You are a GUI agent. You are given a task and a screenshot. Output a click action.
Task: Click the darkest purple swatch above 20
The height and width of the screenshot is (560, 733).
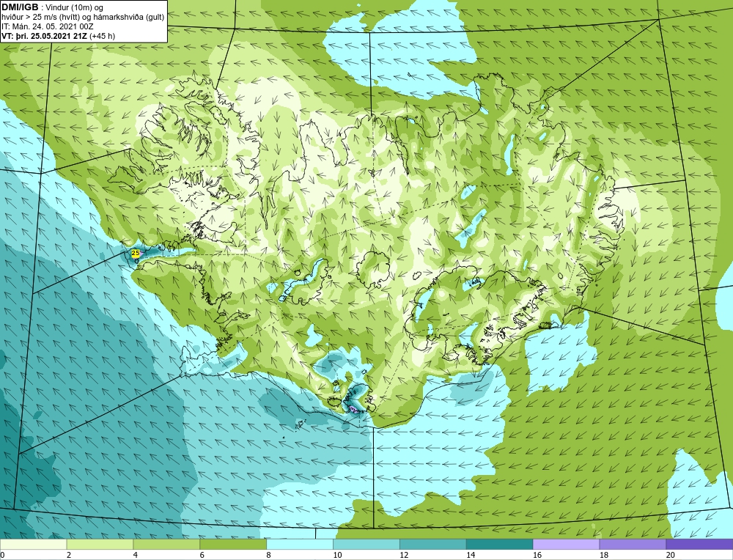(699, 545)
